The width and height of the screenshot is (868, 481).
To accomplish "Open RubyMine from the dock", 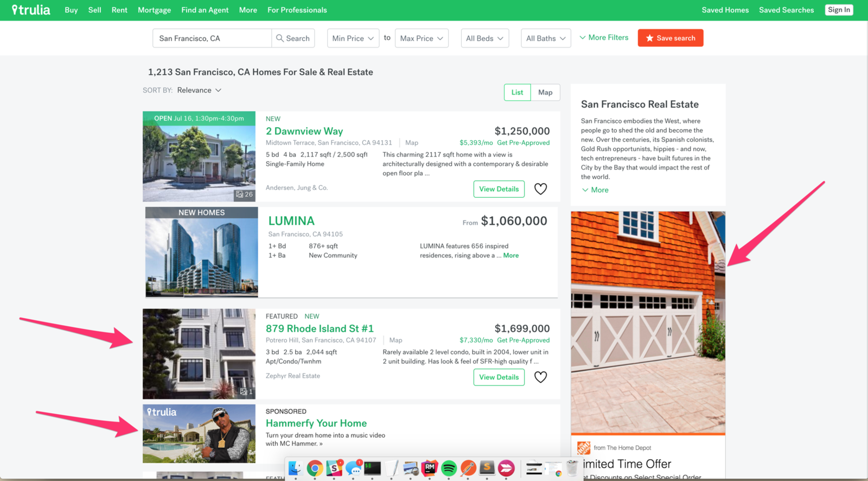I will (430, 468).
